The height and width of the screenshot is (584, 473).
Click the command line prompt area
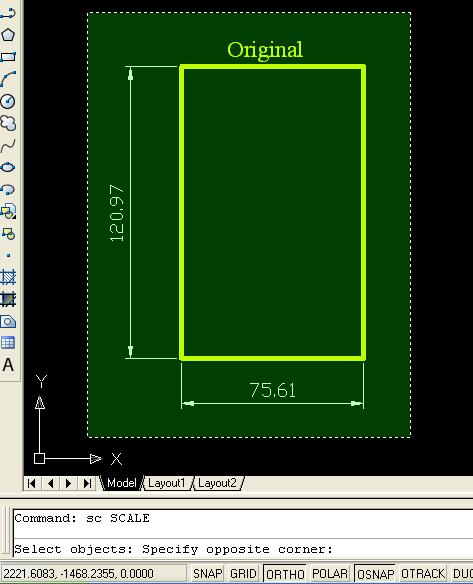click(243, 549)
